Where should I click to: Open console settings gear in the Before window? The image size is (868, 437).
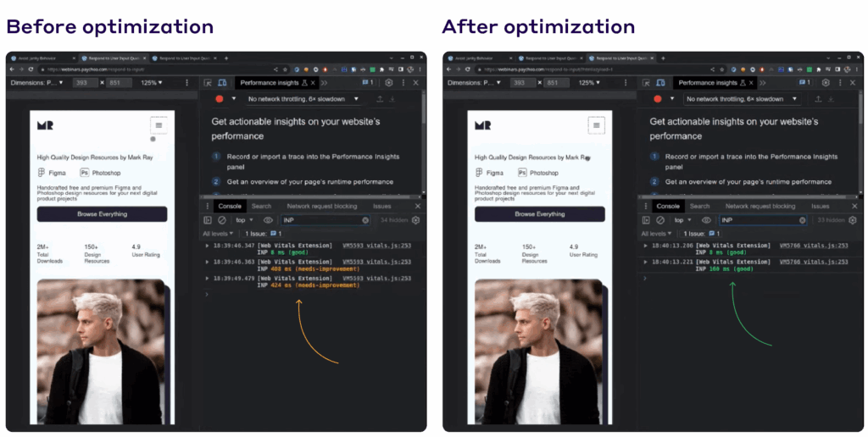click(415, 220)
